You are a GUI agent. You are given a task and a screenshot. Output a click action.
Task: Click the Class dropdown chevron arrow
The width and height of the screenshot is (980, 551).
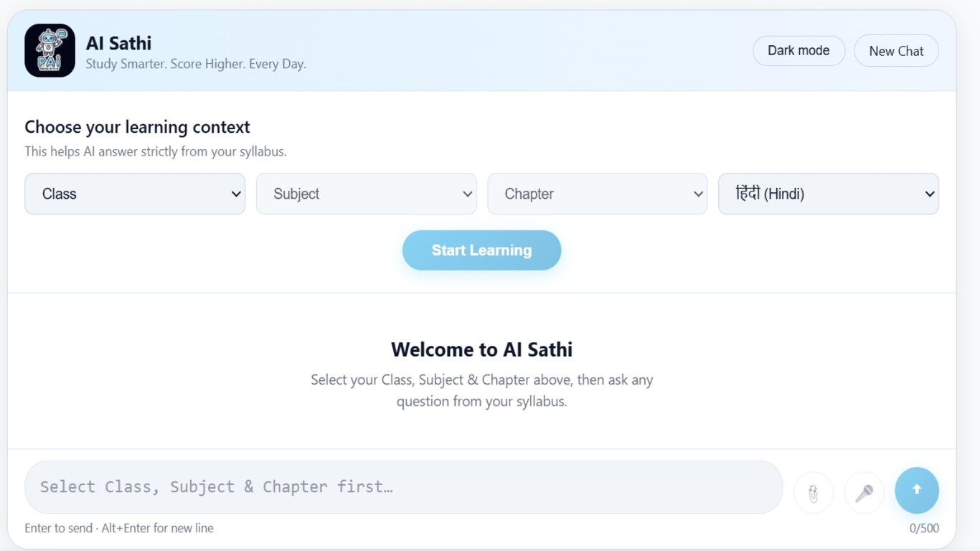236,194
